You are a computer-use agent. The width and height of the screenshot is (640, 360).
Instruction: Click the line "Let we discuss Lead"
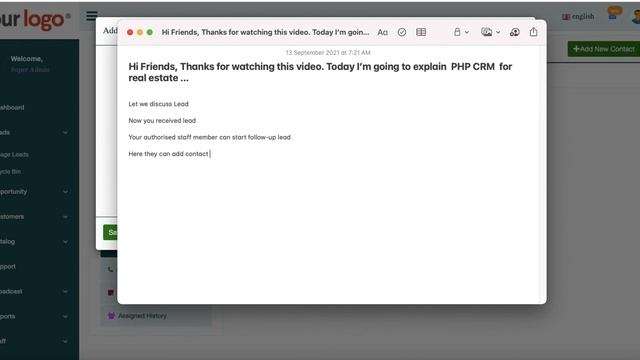pos(158,104)
